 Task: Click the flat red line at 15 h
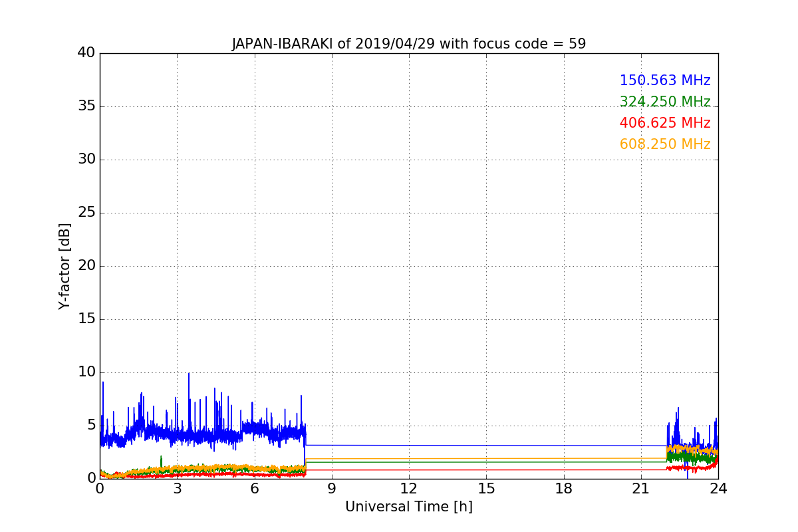486,469
